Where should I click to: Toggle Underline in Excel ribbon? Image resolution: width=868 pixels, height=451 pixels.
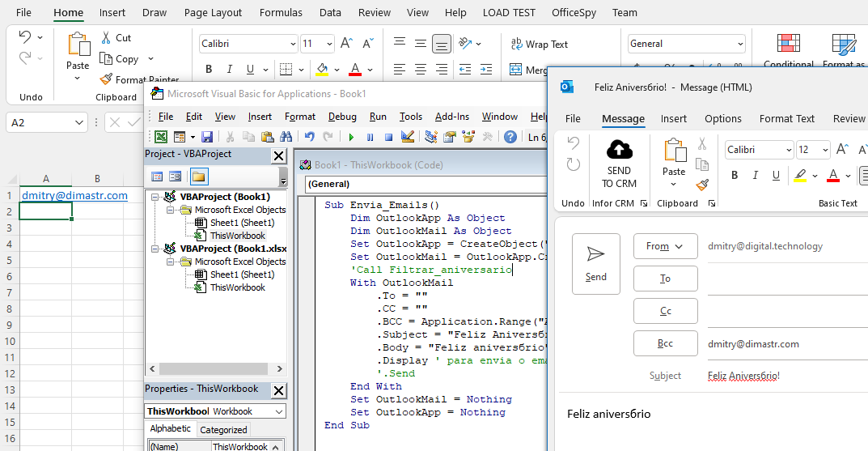click(x=250, y=70)
